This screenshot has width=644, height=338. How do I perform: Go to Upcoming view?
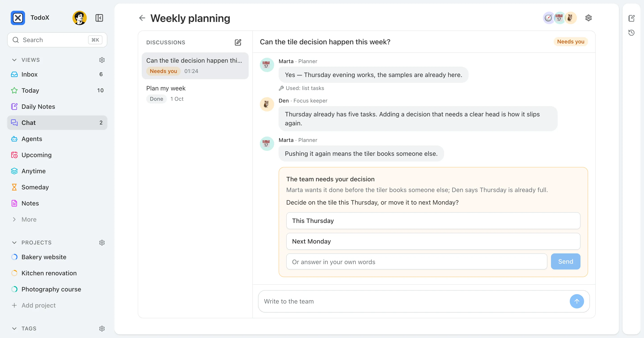click(57, 155)
